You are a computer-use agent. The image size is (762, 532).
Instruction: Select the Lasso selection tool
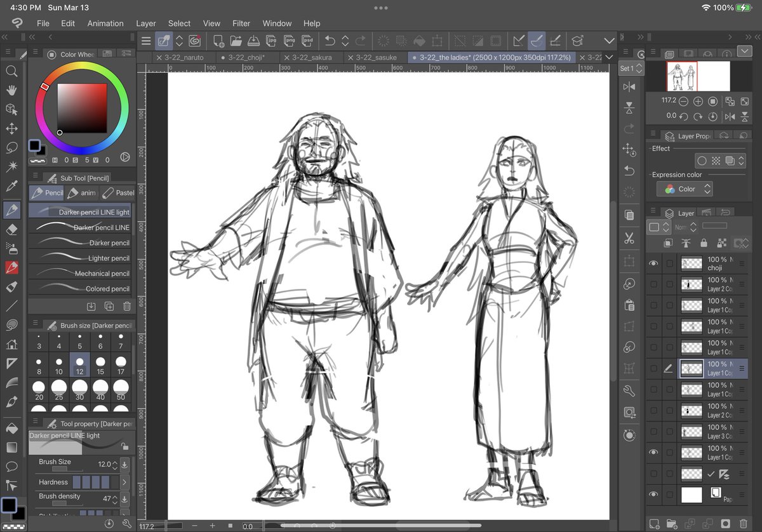pos(11,148)
